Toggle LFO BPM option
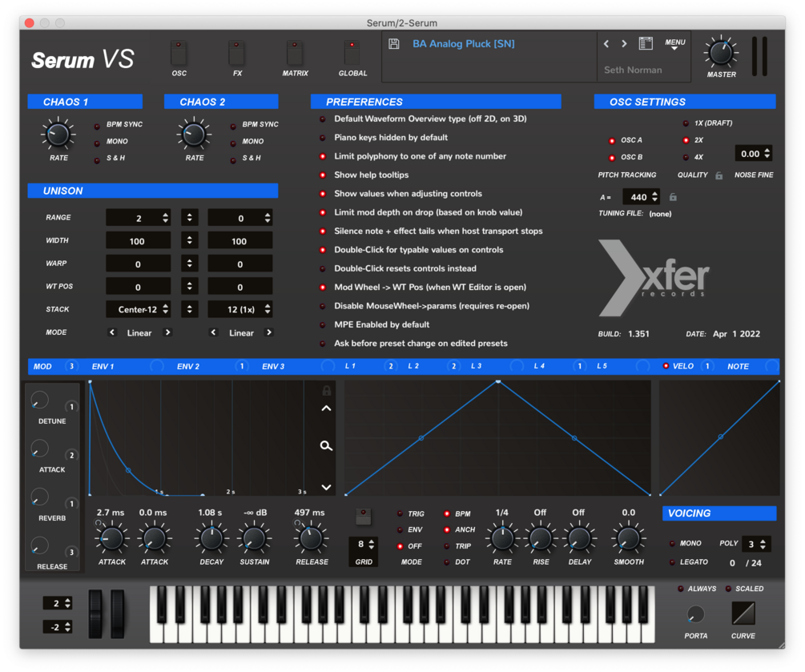Image resolution: width=805 pixels, height=672 pixels. [447, 513]
